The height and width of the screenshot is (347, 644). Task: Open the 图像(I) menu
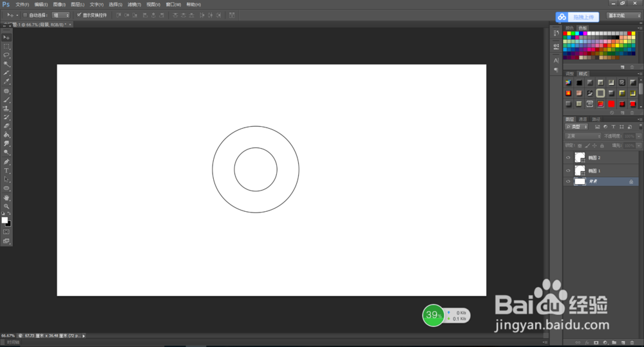59,5
